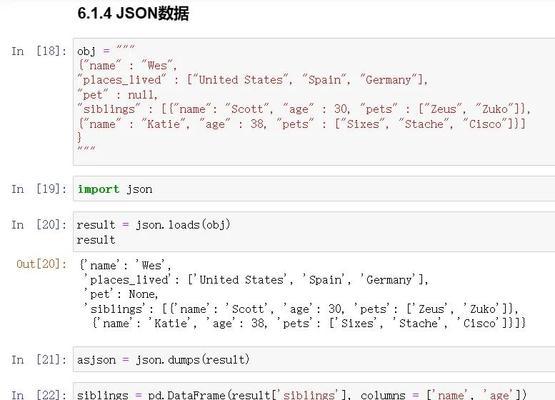Click the 'pet': None output line
This screenshot has width=555, height=400.
tap(120, 294)
